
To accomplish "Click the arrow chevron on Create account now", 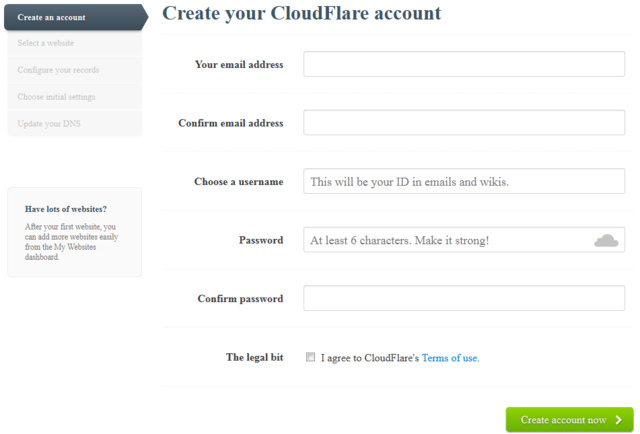I will 618,420.
